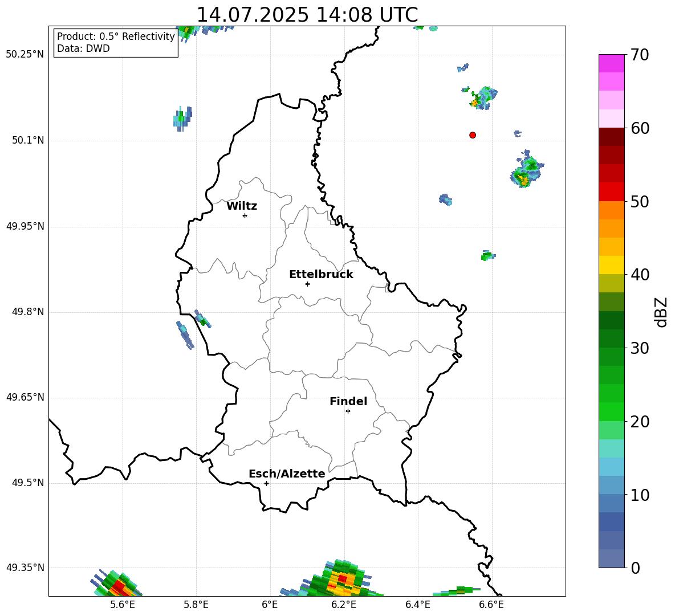Click the colorbar tick label 60
Image resolution: width=675 pixels, height=616 pixels.
640,128
